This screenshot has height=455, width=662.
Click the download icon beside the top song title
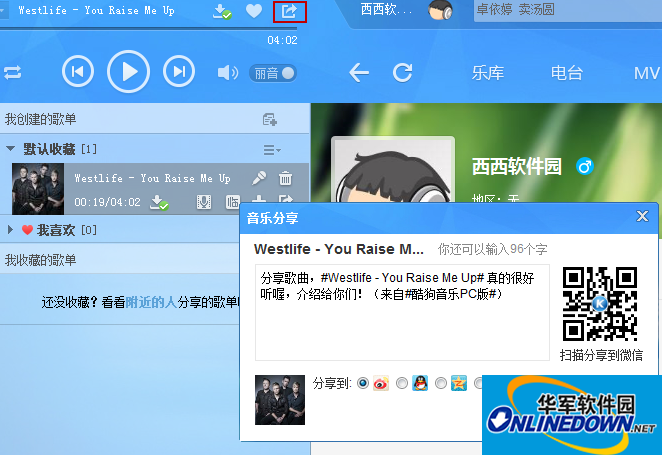click(x=222, y=11)
